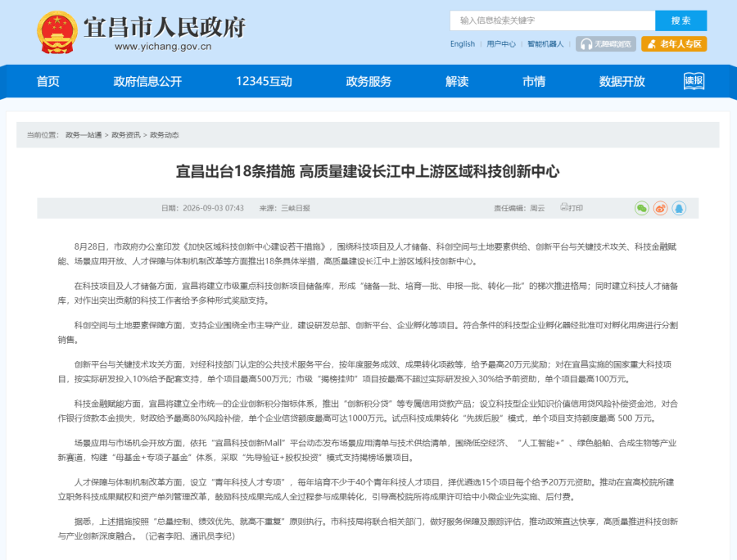This screenshot has width=737, height=560.
Task: Switch site language to English
Action: pos(463,44)
